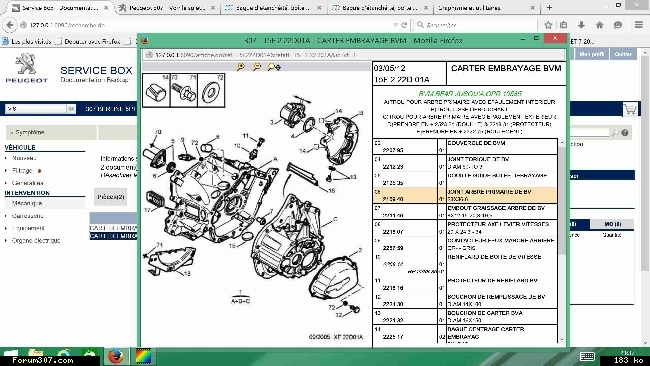Open a new browser tab
The image size is (650, 366).
tap(549, 7)
